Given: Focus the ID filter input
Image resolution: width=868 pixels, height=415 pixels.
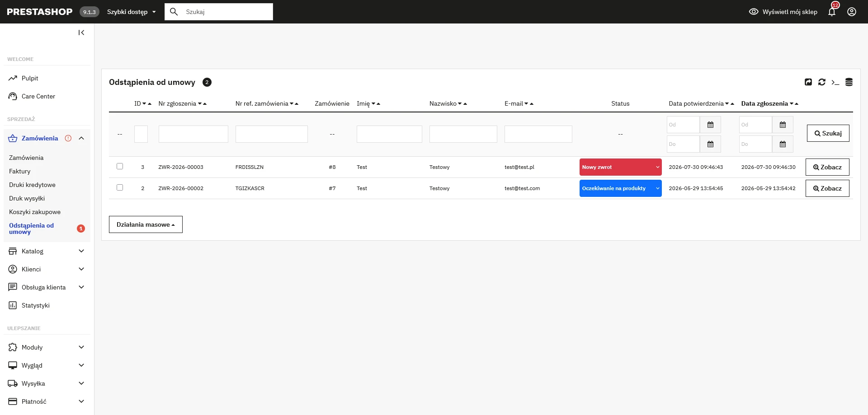Looking at the screenshot, I should tap(141, 134).
